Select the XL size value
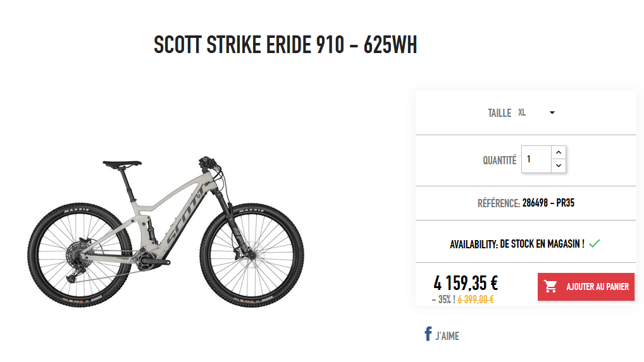The width and height of the screenshot is (644, 362). [x=522, y=113]
